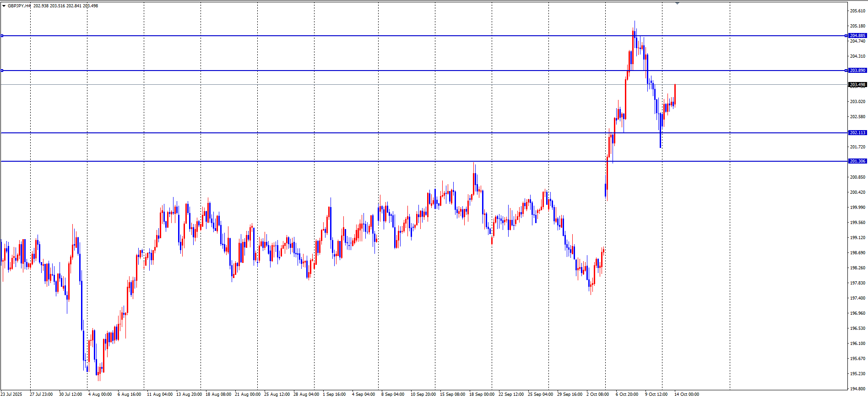This screenshot has height=399, width=868.
Task: Click the 2 Oct 08:00 time axis label
Action: click(597, 394)
